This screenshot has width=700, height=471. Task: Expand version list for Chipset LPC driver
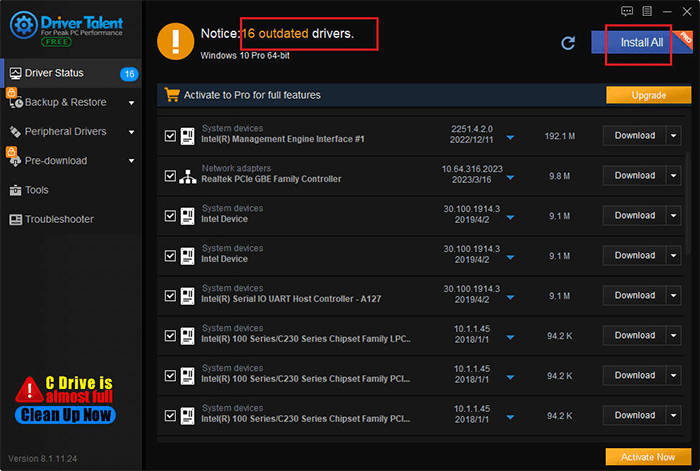(x=510, y=338)
